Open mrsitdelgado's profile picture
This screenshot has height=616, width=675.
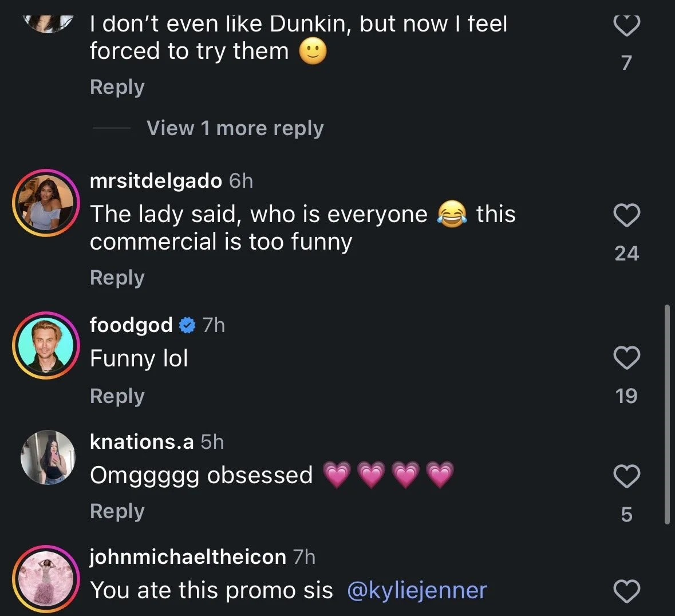46,203
